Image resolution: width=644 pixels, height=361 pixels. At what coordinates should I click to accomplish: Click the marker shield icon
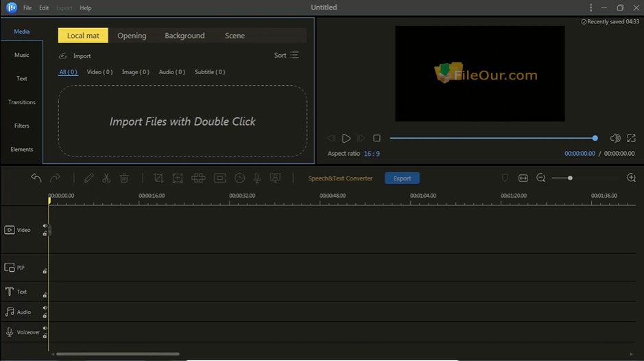[x=505, y=178]
